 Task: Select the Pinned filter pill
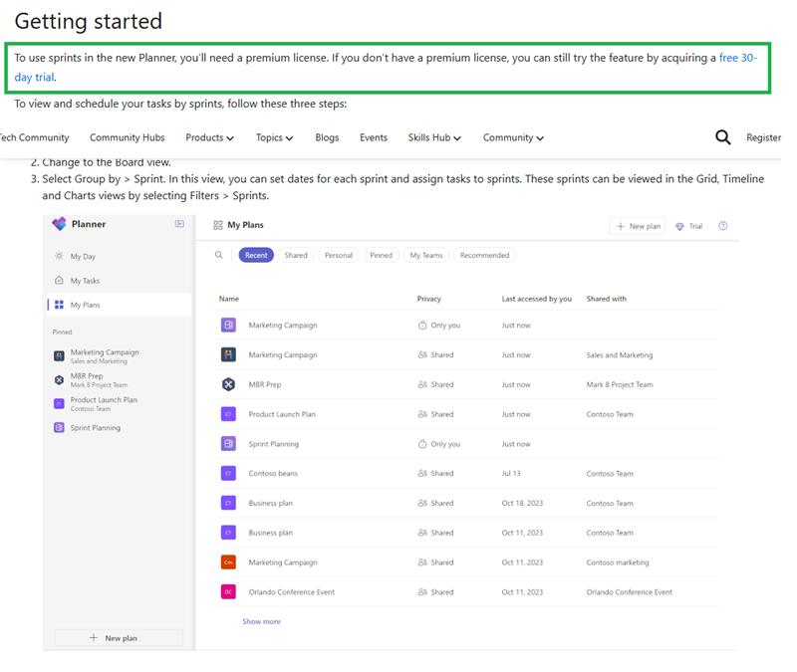[382, 255]
